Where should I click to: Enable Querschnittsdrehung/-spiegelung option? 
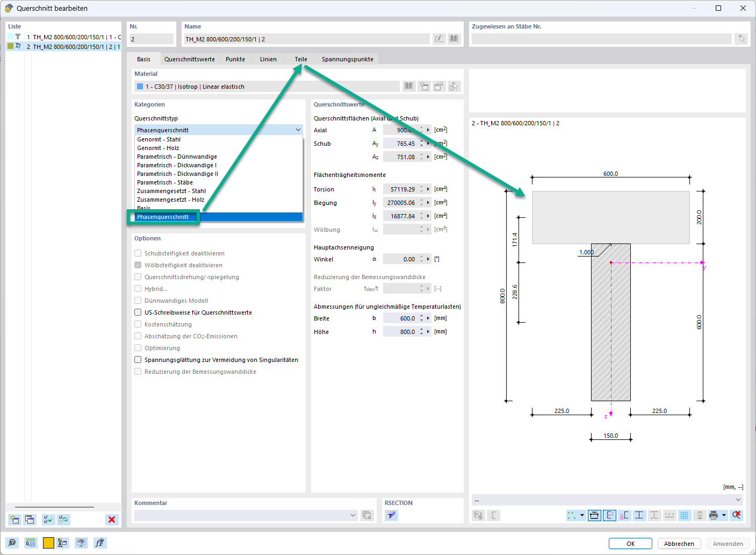coord(138,276)
